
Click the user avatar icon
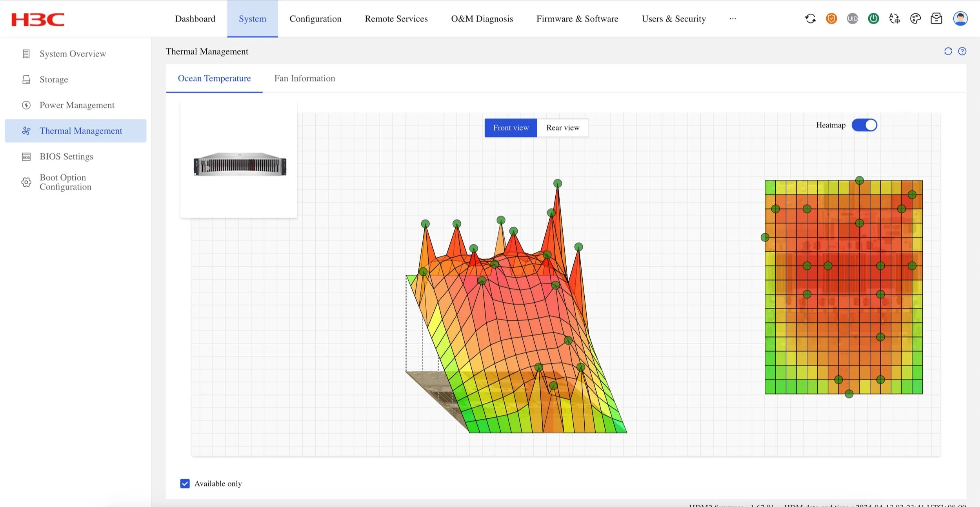[960, 18]
